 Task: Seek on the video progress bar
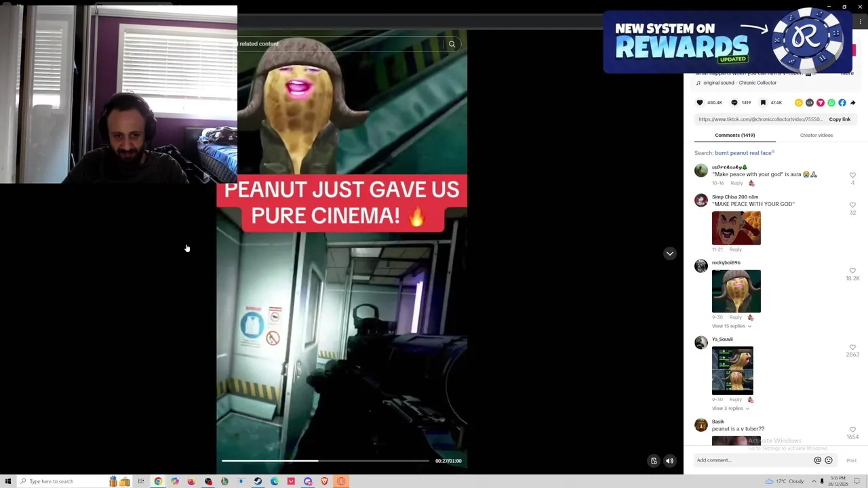(325, 461)
